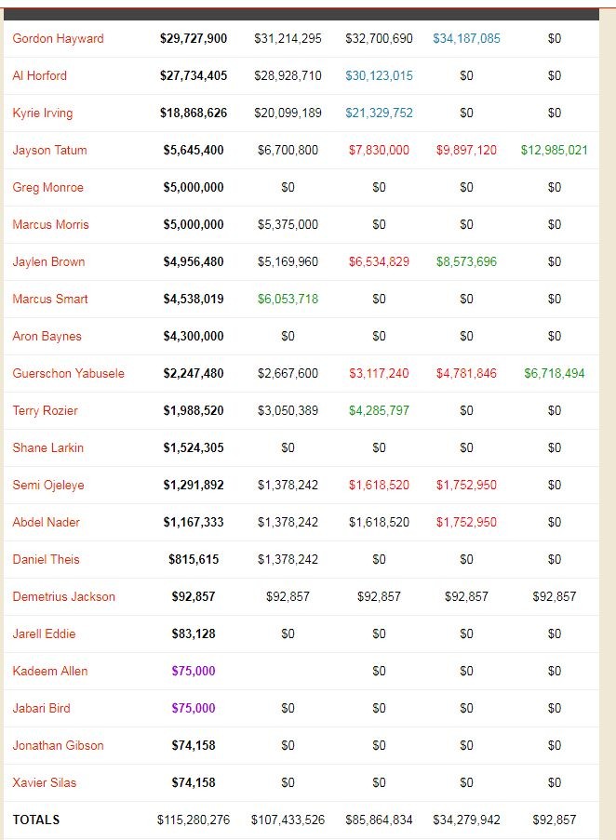Click Kadeem Allen's purple $75,000 salary
This screenshot has width=616, height=840.
tap(194, 671)
